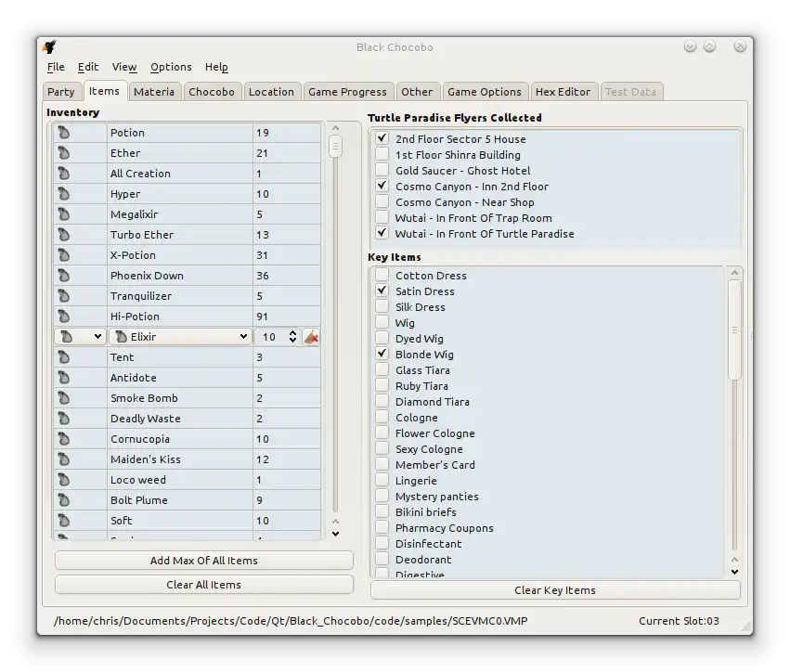Viewport: 790px width, 672px height.
Task: Click the item icon beside Tranquilizer
Action: click(63, 296)
